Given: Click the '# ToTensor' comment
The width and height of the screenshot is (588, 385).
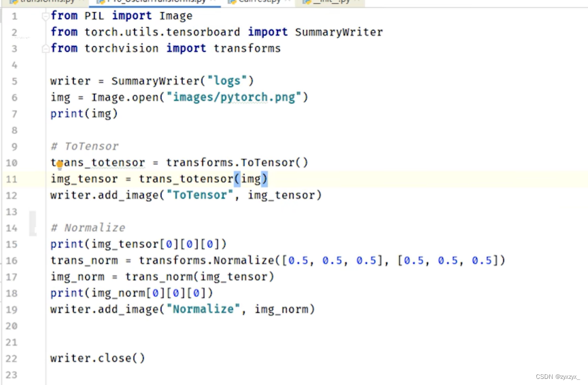Looking at the screenshot, I should coord(84,146).
